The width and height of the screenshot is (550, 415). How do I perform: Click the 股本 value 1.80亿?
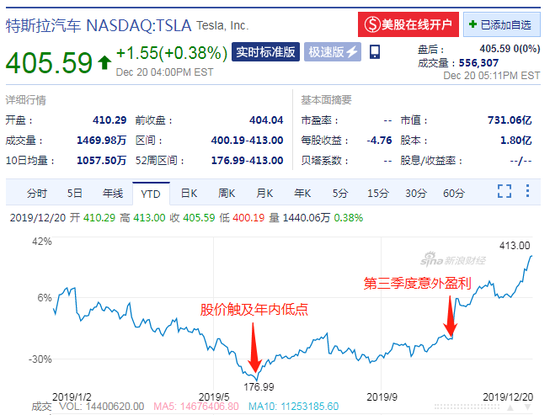[x=516, y=140]
